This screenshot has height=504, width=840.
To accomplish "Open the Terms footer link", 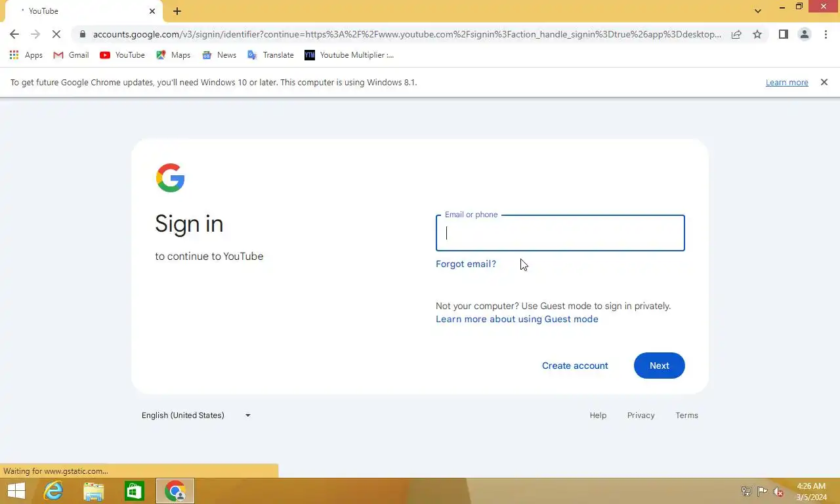I will click(x=687, y=415).
